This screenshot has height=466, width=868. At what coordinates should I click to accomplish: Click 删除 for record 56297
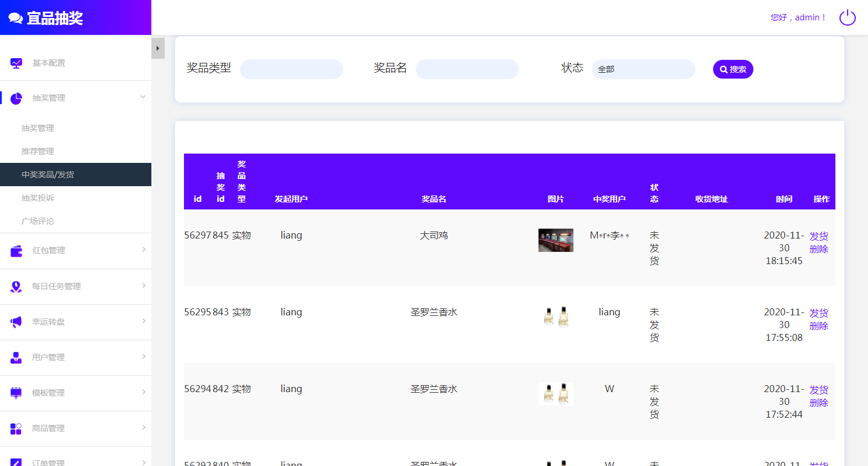point(819,249)
